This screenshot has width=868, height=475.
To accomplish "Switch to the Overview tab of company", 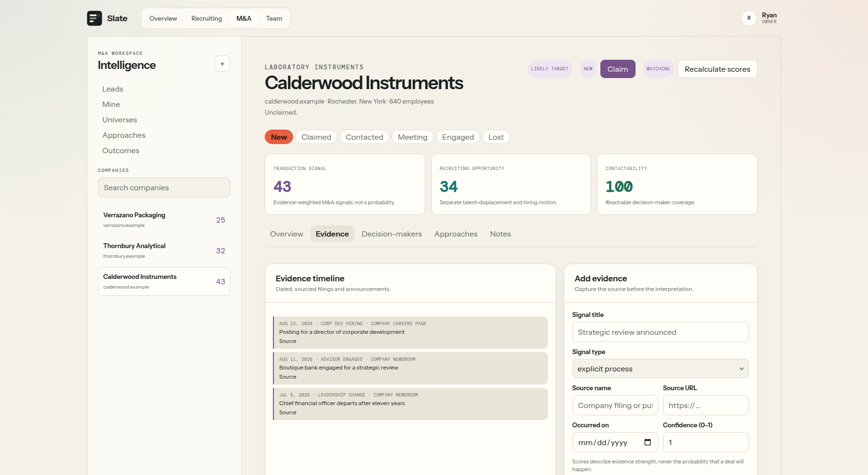I will 286,234.
